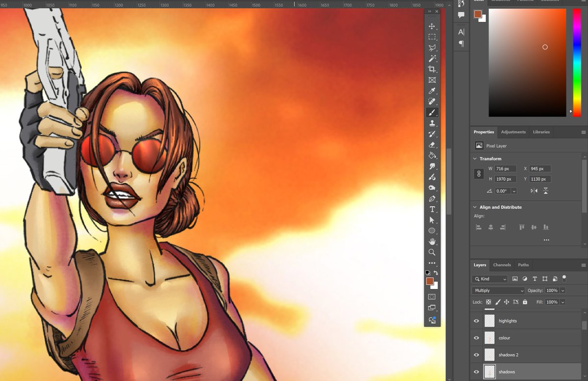This screenshot has height=381, width=588.
Task: Select the Zoom tool
Action: 432,252
